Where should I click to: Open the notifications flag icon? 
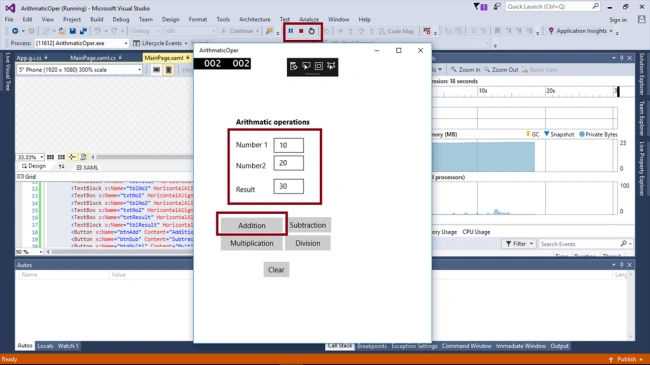[481, 7]
